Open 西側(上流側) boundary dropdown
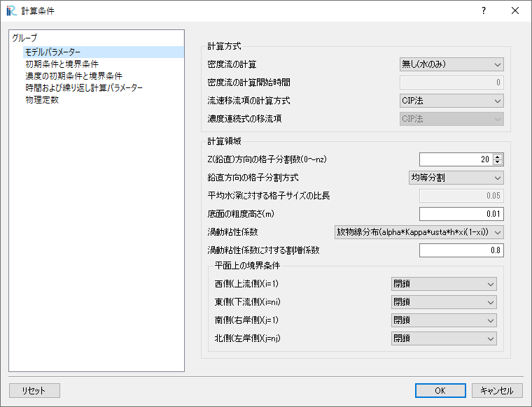532x407 pixels. 444,284
